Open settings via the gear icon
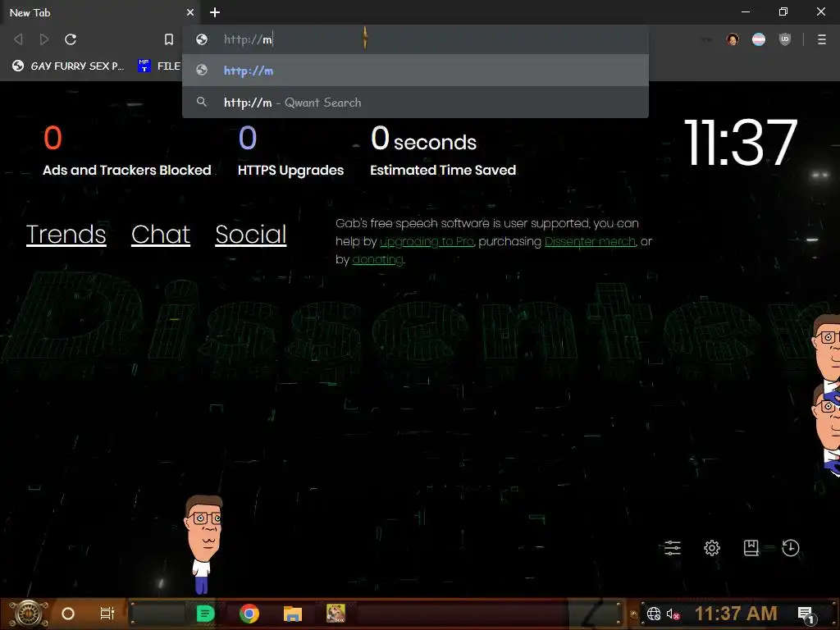The width and height of the screenshot is (840, 630). click(x=712, y=548)
